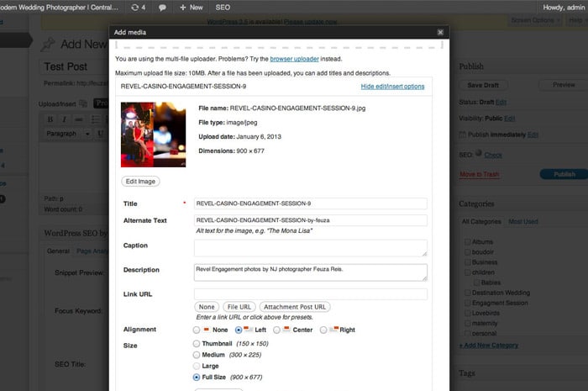Viewport: 588px width, 391px height.
Task: Check the Lovebirds category checkbox
Action: point(468,313)
